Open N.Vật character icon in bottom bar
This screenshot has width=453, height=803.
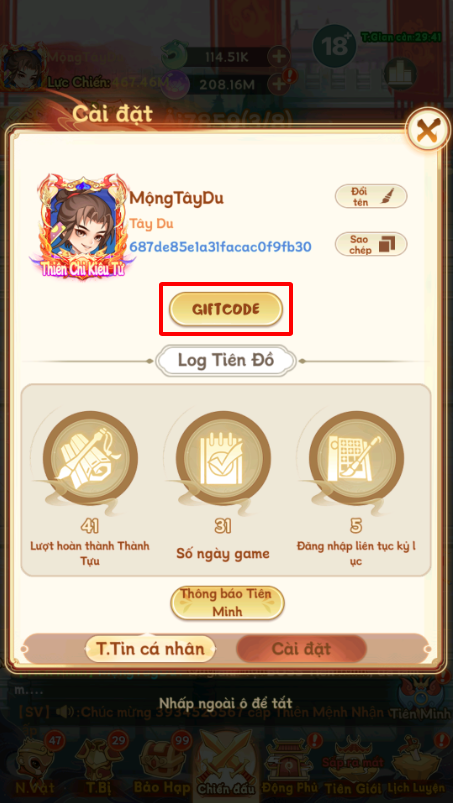34,764
